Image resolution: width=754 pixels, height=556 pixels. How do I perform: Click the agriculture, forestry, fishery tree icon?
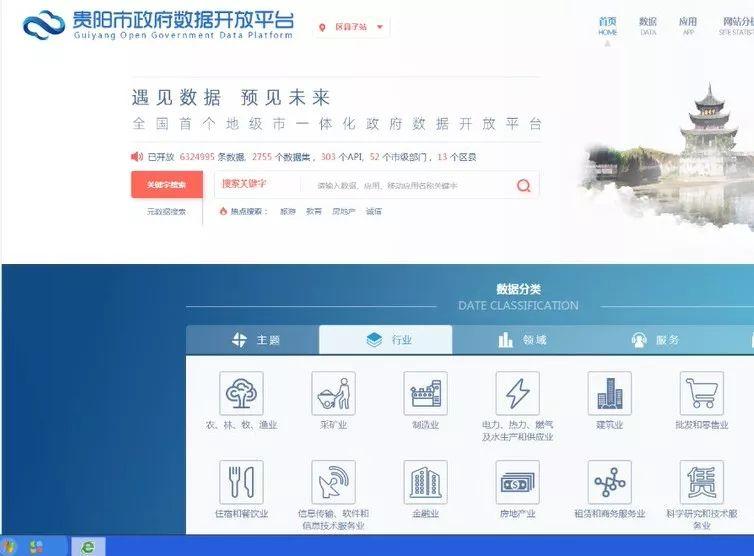(241, 393)
